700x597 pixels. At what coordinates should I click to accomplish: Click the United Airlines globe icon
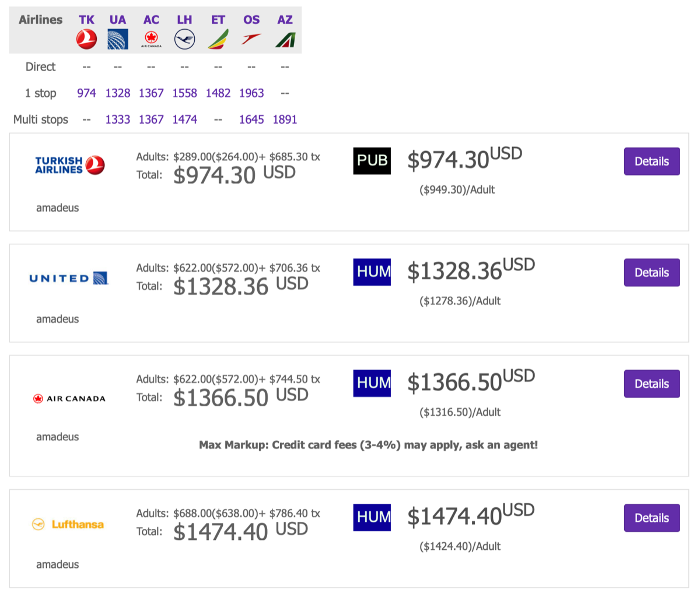point(118,40)
